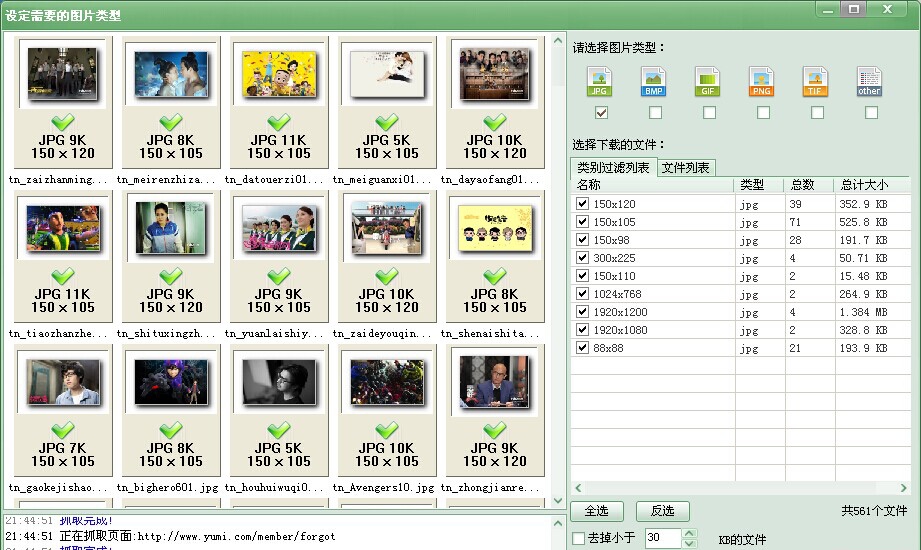Toggle the 去掉小于 size filter checkbox
This screenshot has width=921, height=550.
point(578,539)
